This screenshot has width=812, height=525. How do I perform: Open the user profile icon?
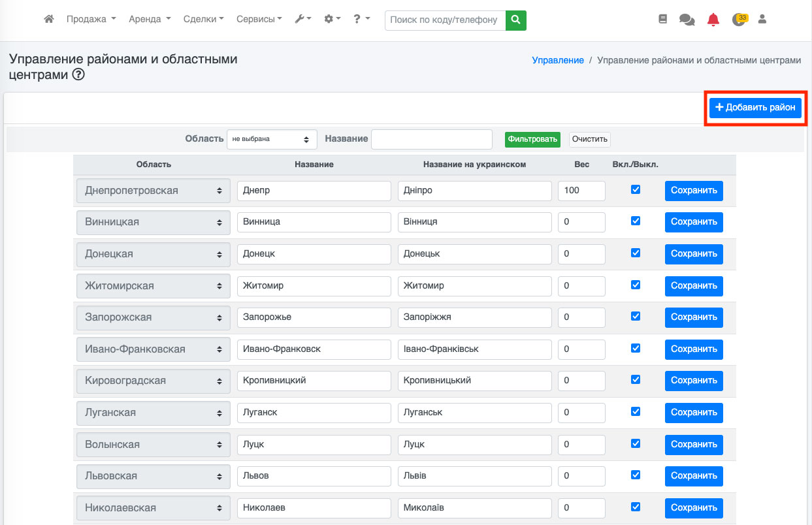pyautogui.click(x=762, y=20)
